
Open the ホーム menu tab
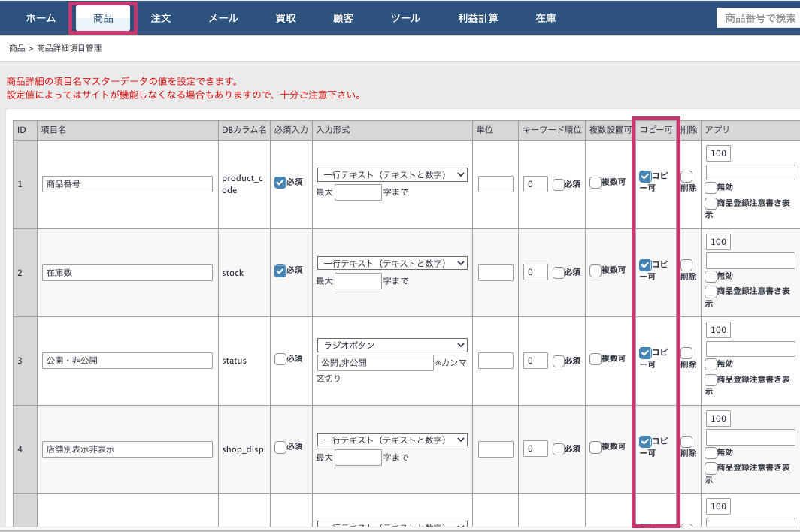click(x=41, y=18)
